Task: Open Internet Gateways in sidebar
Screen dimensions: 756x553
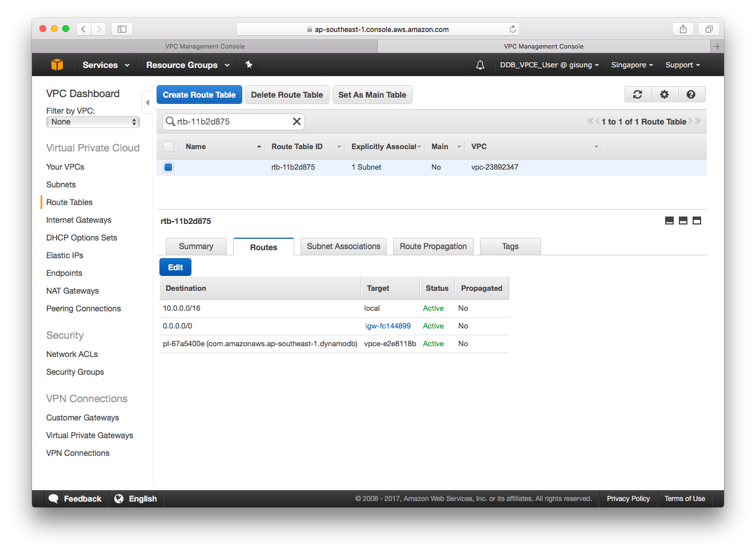Action: click(x=79, y=220)
